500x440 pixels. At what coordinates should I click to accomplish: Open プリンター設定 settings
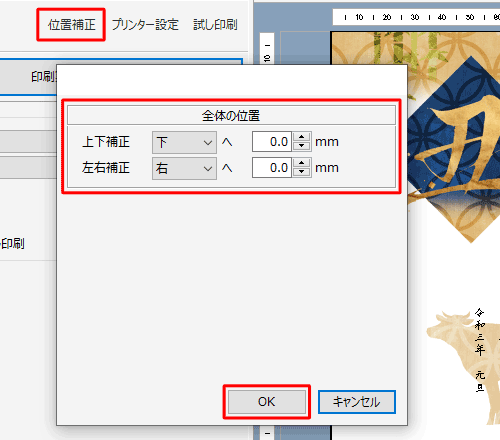(145, 25)
